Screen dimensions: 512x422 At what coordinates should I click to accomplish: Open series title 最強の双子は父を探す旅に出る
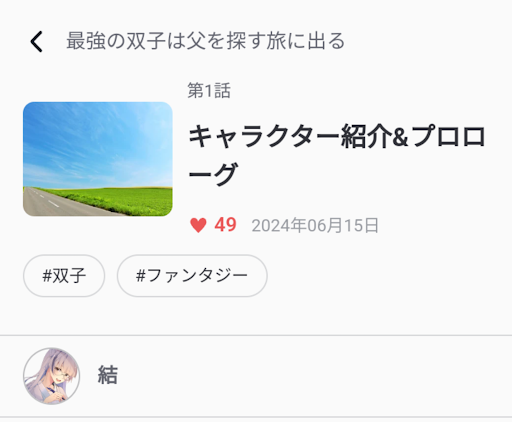tap(205, 41)
